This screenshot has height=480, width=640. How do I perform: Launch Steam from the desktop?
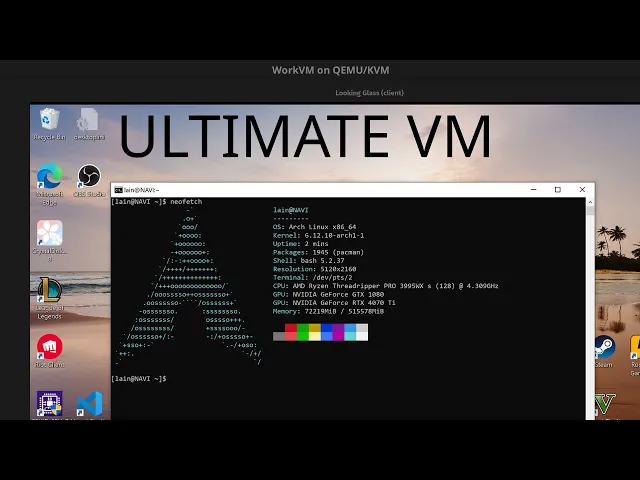click(x=604, y=351)
